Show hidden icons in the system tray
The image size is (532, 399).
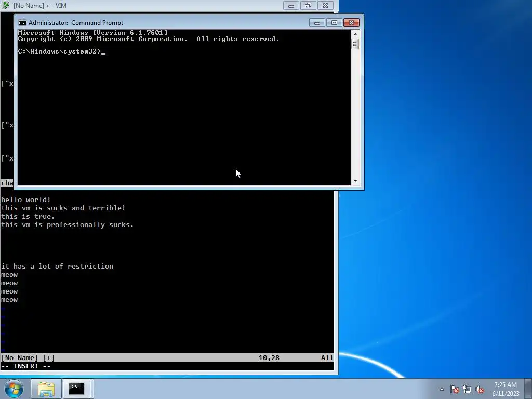point(442,389)
